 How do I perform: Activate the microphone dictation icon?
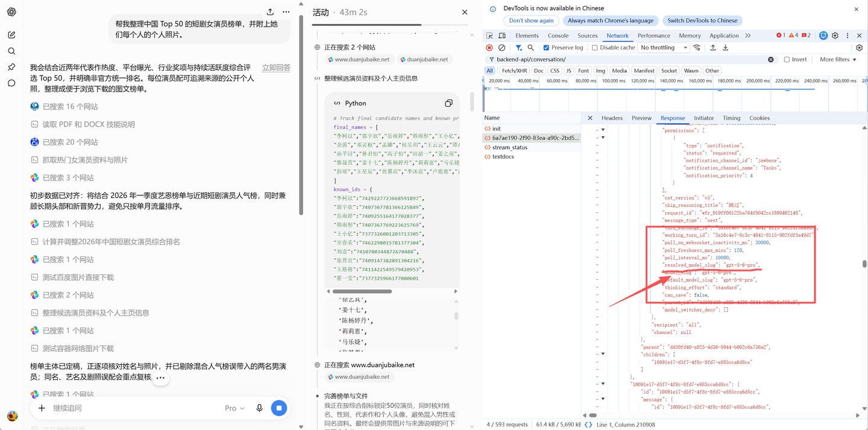(x=259, y=408)
